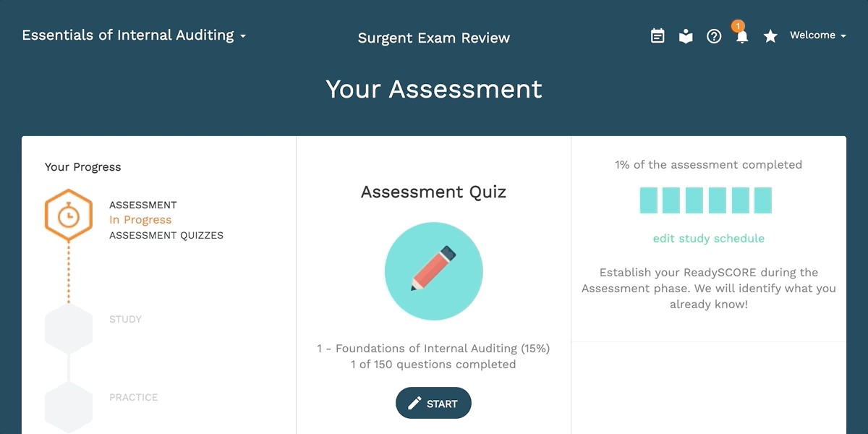Viewport: 868px width, 434px height.
Task: Click the first teal progress block
Action: (649, 200)
